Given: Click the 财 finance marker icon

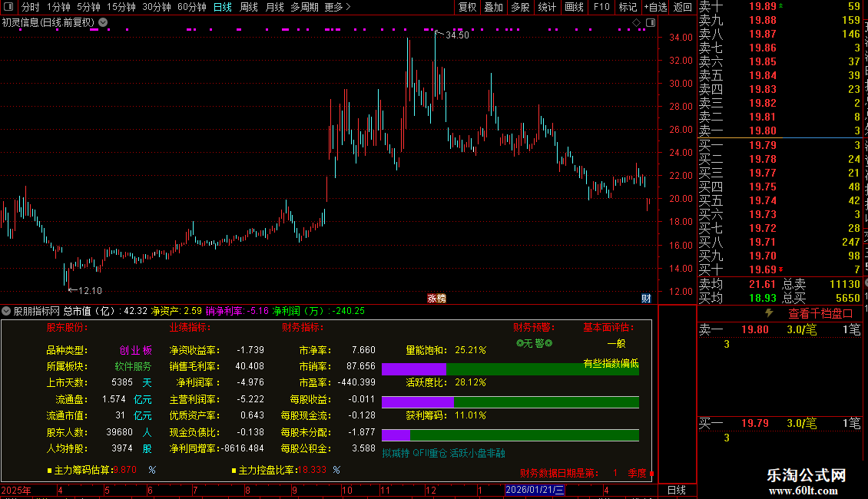Looking at the screenshot, I should (x=646, y=298).
